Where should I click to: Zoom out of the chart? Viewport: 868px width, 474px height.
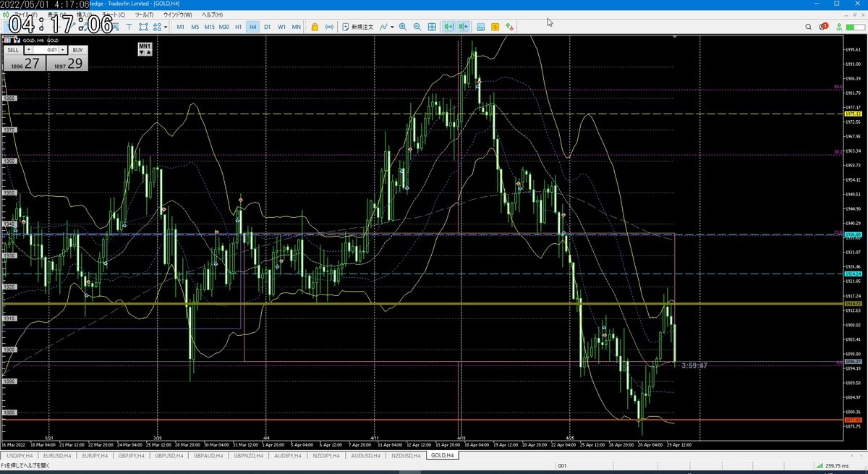[x=417, y=27]
